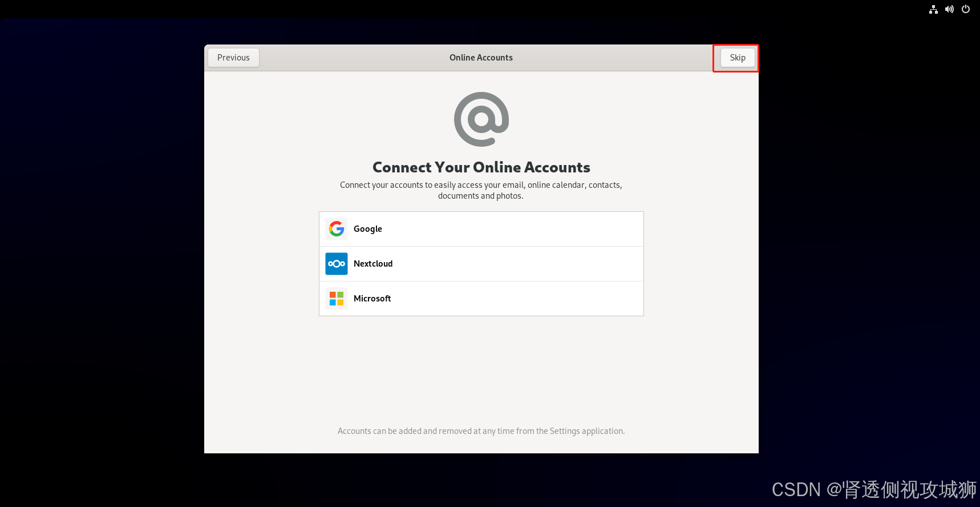Click the description about email and calendar
Screen dimensions: 980x507
[x=481, y=190]
